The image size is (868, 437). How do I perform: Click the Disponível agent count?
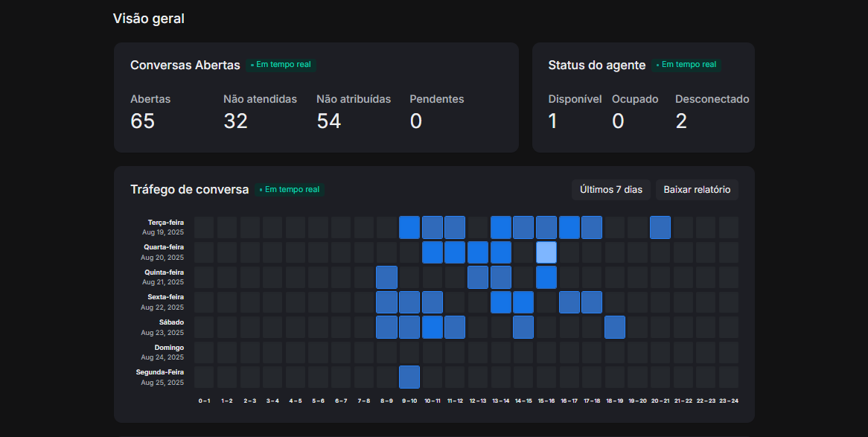pyautogui.click(x=553, y=121)
